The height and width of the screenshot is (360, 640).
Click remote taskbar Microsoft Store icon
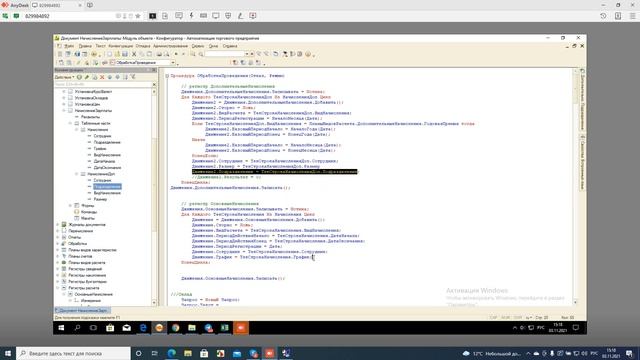(x=110, y=328)
